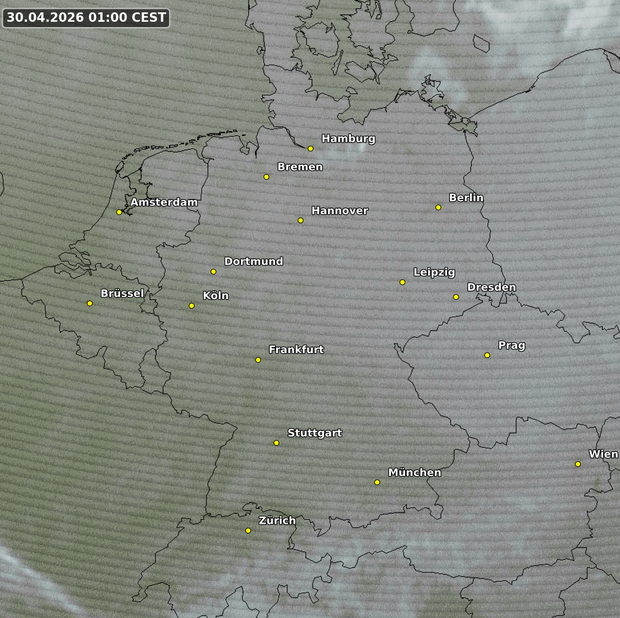Select the yellow dot marking Prag
The height and width of the screenshot is (618, 620).
point(487,355)
